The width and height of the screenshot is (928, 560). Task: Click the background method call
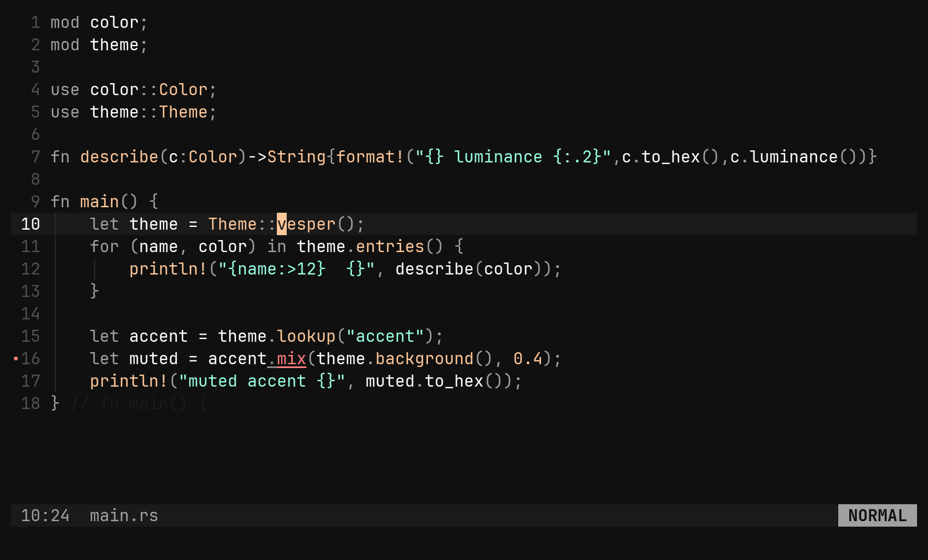(x=425, y=359)
